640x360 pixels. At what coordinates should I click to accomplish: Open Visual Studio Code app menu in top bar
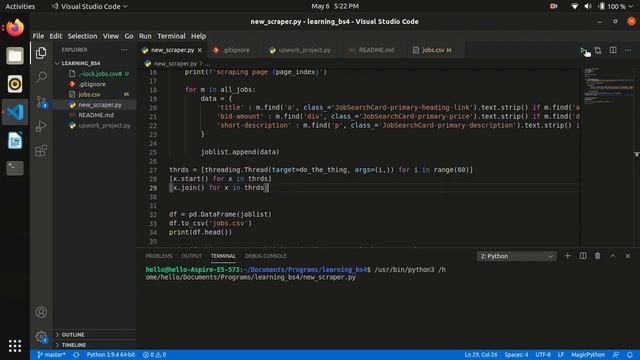tap(89, 6)
